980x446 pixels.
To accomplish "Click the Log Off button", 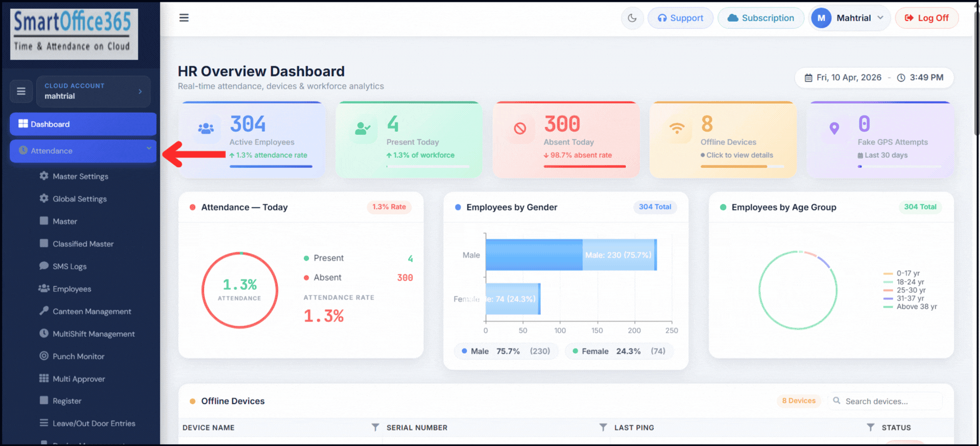I will 926,18.
